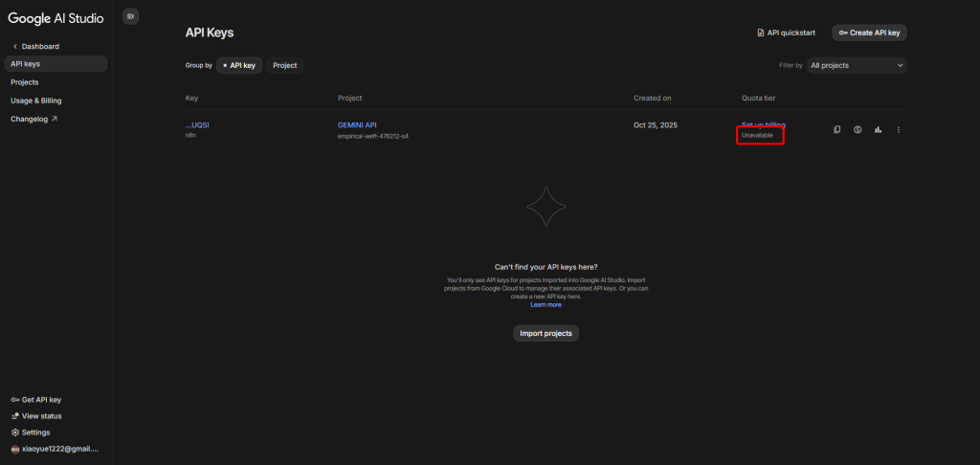Click the key icon beside Get API key
Viewport: 980px width, 465px height.
point(15,400)
